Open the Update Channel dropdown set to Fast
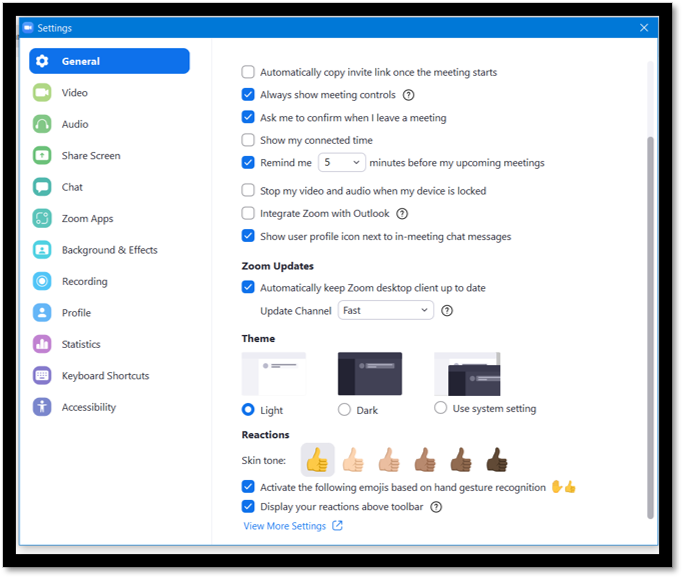This screenshot has width=682, height=577. coord(386,310)
